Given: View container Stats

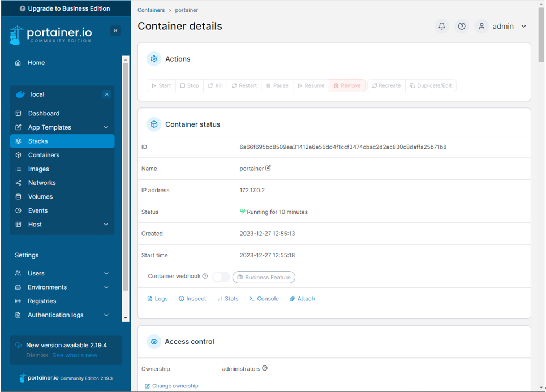Looking at the screenshot, I should pos(227,298).
